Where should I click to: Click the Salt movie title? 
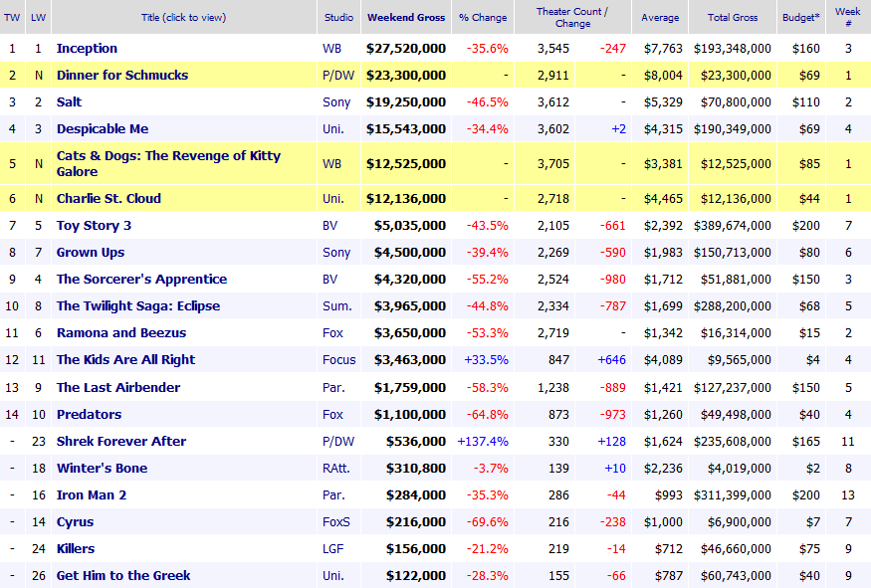(x=69, y=102)
